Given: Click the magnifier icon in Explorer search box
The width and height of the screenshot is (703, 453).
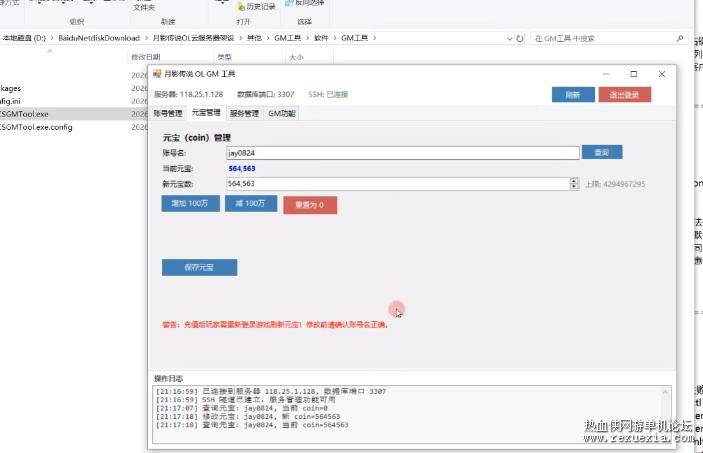Looking at the screenshot, I should point(680,39).
